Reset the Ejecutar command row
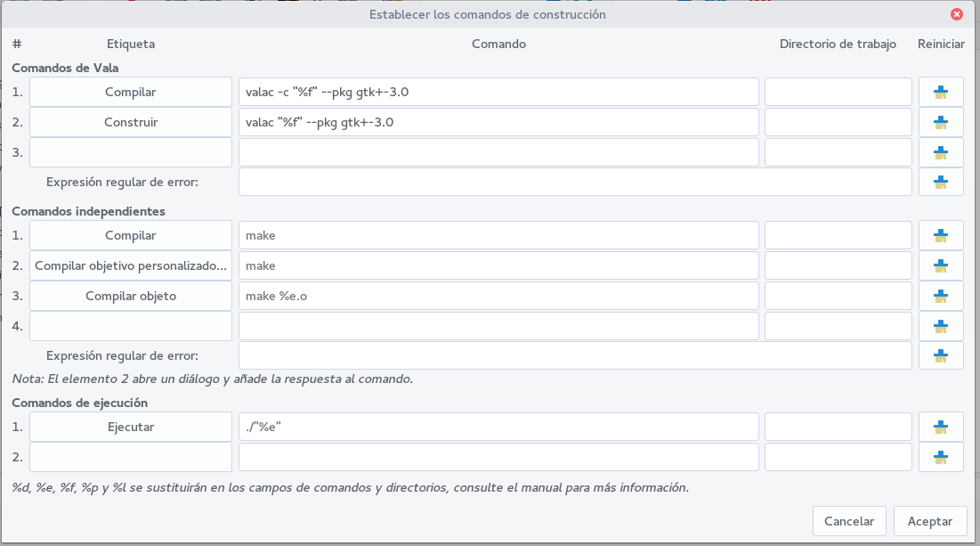Screen dimensions: 980x546 point(941,427)
